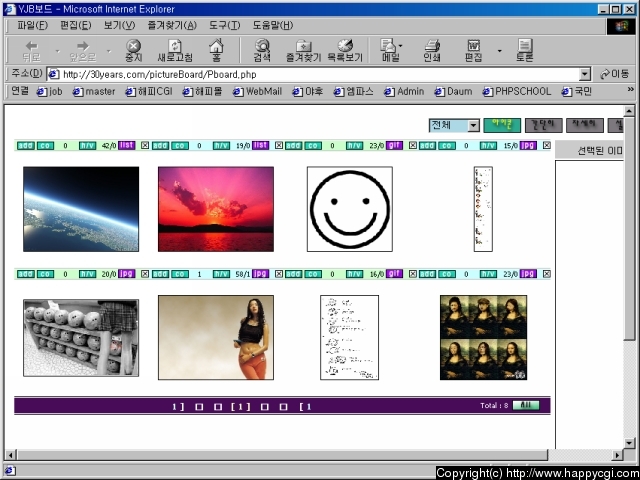Open the 편집(E) menu
640x480 pixels.
coord(76,25)
